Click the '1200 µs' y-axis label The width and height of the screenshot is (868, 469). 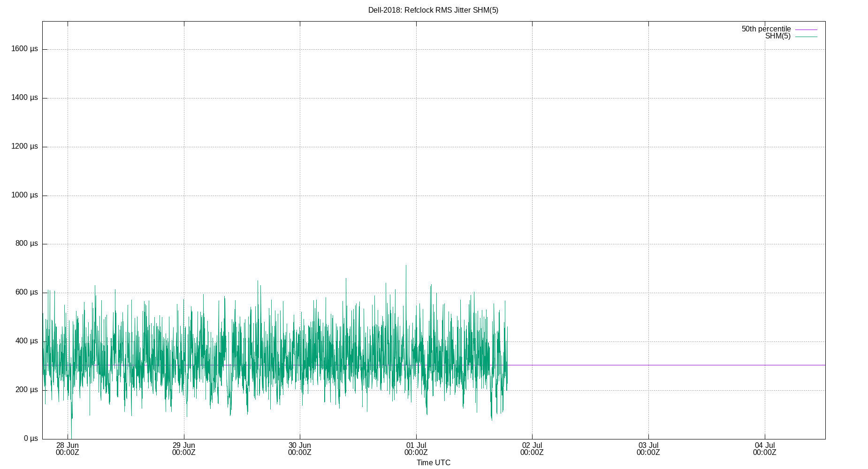(x=24, y=146)
